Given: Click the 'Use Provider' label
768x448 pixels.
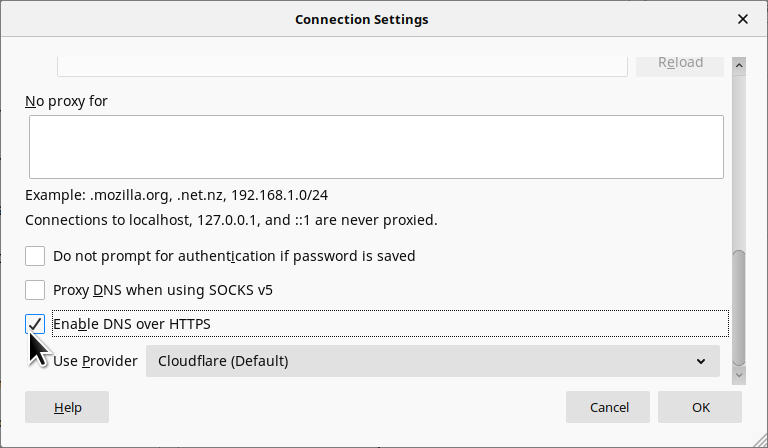Looking at the screenshot, I should click(95, 361).
